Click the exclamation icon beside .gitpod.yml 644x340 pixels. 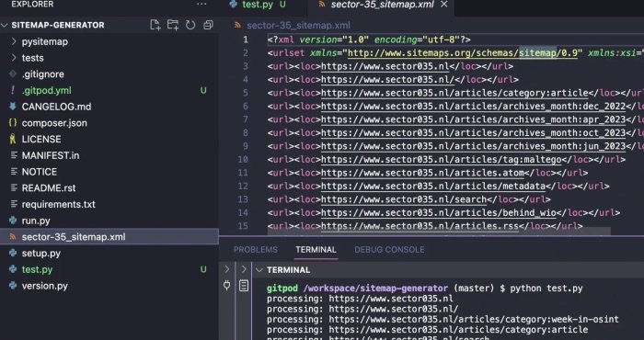tap(12, 90)
